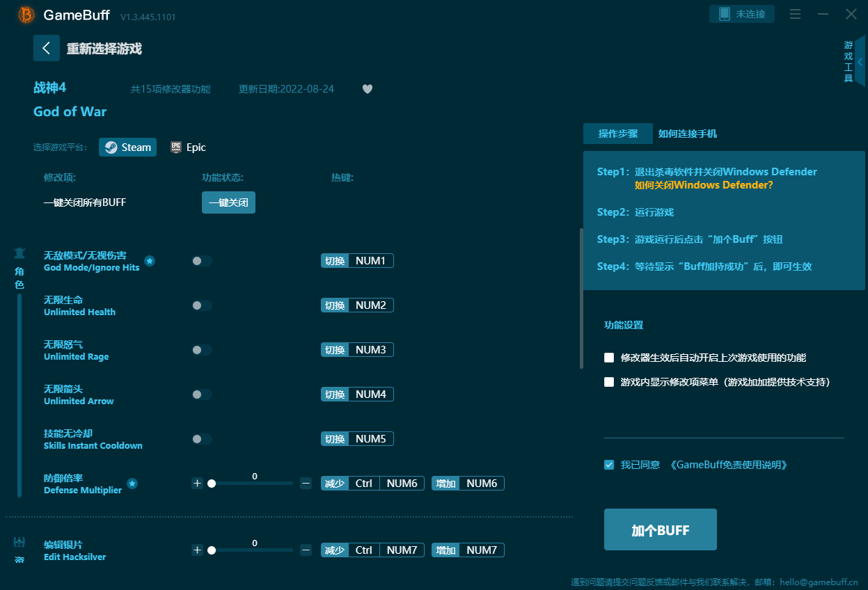Viewport: 868px width, 590px height.
Task: Turn on Unlimited Rage switch
Action: [x=202, y=350]
